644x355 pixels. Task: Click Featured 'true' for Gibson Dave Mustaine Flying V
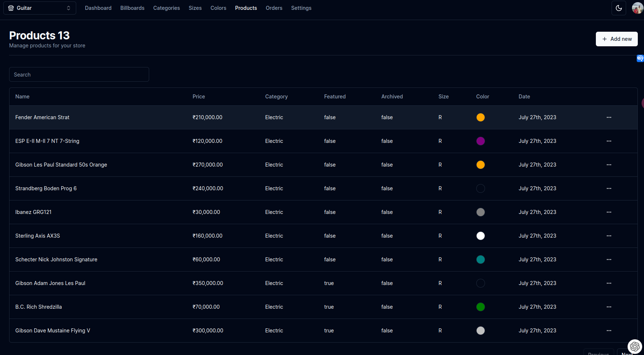coord(329,331)
